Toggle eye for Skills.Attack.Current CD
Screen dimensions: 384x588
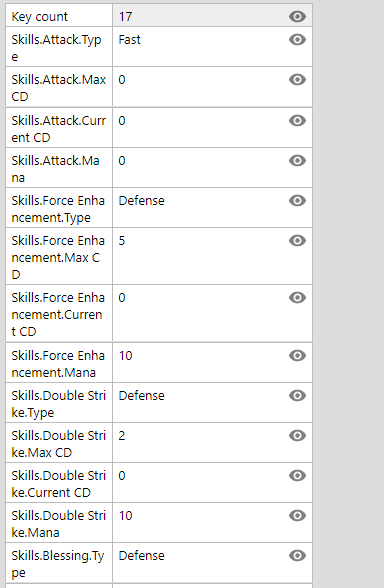coord(297,120)
